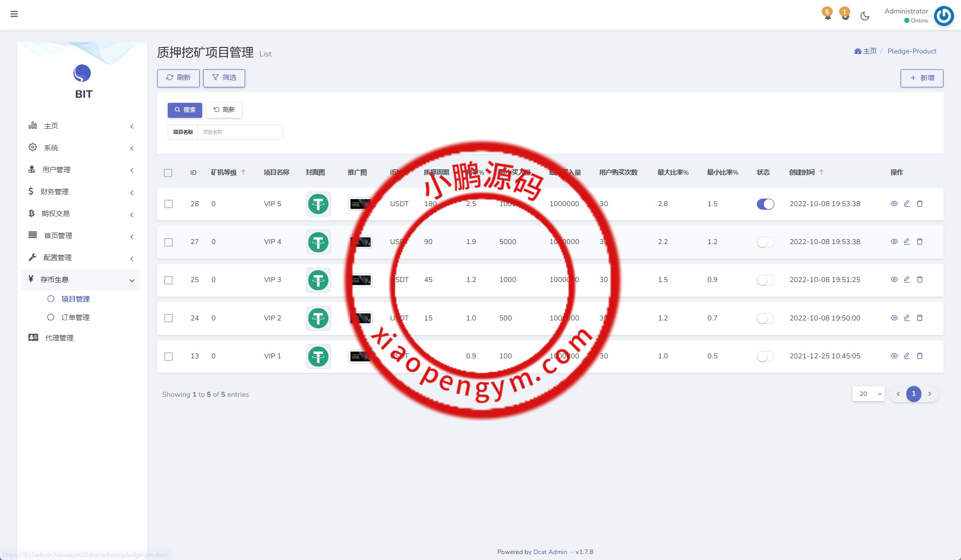This screenshot has height=560, width=961.
Task: Enable status toggle for VIP 4
Action: coord(765,242)
